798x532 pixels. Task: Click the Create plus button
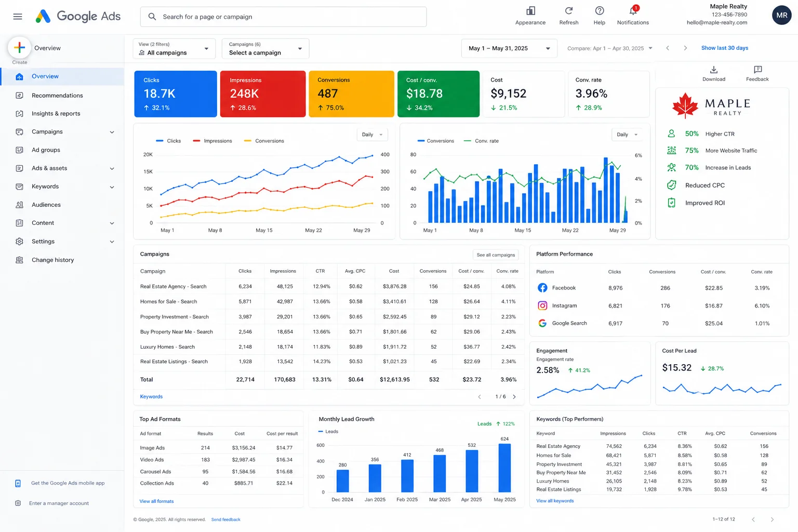tap(20, 48)
